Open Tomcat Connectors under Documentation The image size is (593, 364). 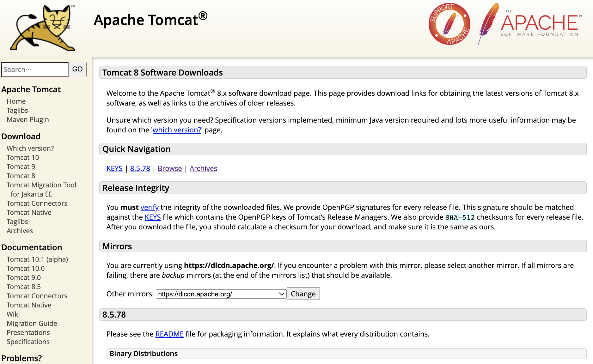[x=37, y=296]
